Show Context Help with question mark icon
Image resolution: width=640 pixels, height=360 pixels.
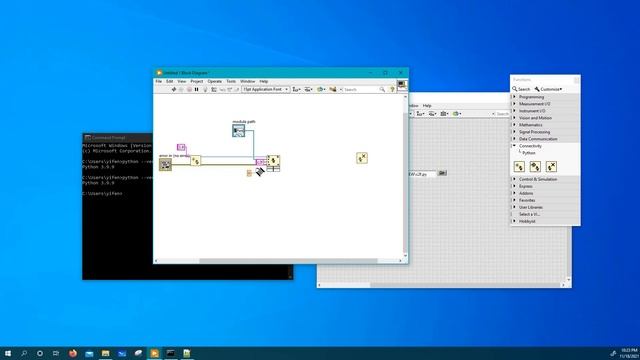tap(392, 89)
